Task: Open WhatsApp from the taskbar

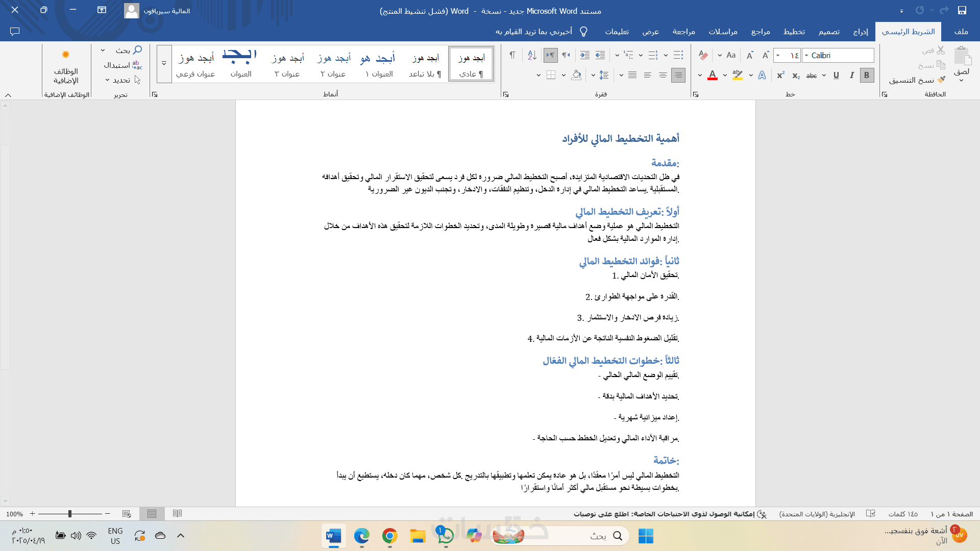Action: [x=445, y=536]
